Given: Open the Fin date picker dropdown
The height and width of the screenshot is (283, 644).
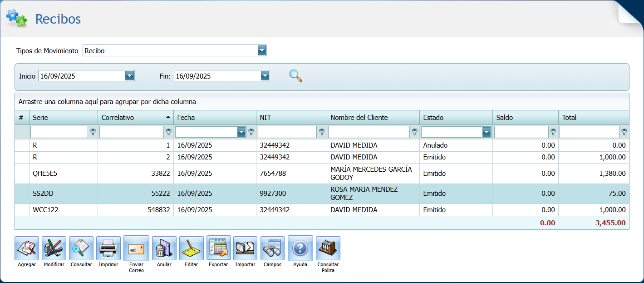Looking at the screenshot, I should tap(265, 76).
